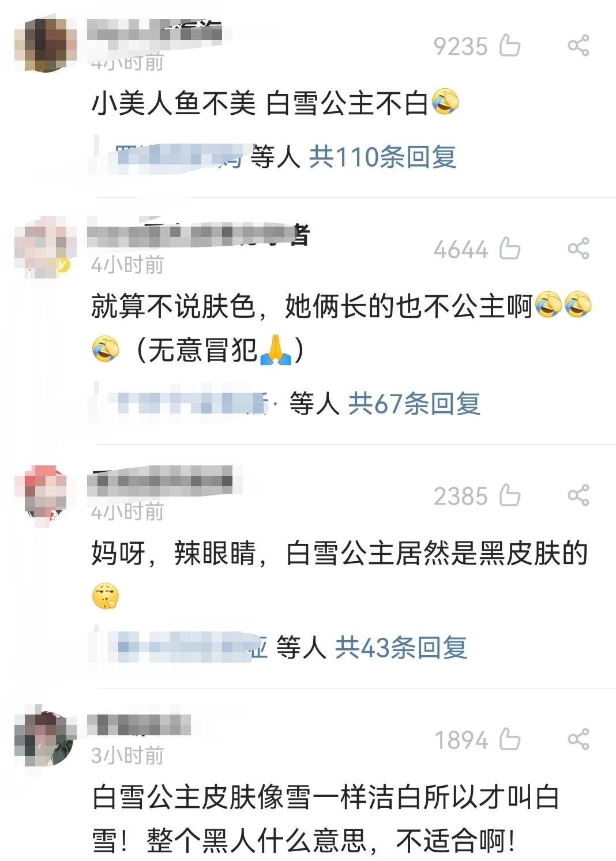Like the comment with 1894 likes
Screen dimensions: 616x861
pyautogui.click(x=510, y=739)
